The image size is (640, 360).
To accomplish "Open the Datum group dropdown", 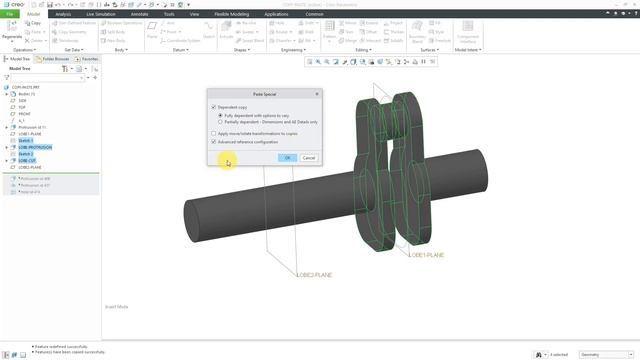I will tap(180, 50).
